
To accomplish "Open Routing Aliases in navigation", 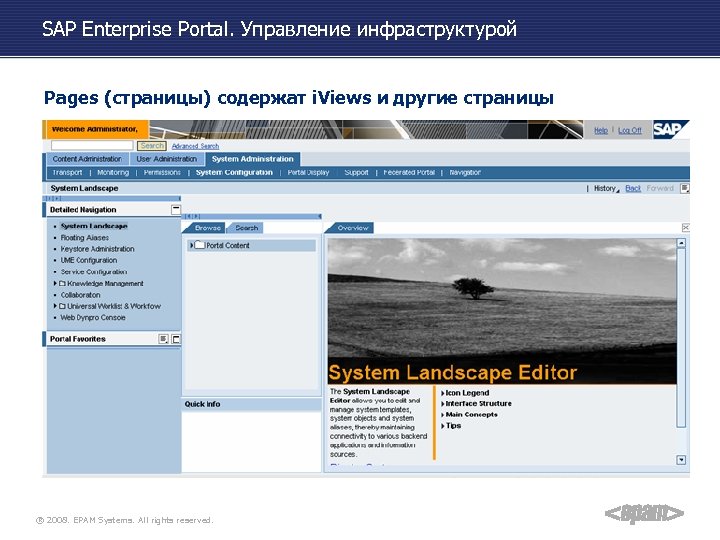I will 84,238.
